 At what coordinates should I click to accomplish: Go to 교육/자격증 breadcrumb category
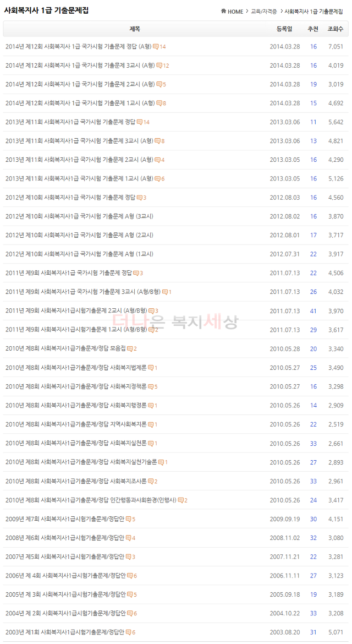[264, 12]
